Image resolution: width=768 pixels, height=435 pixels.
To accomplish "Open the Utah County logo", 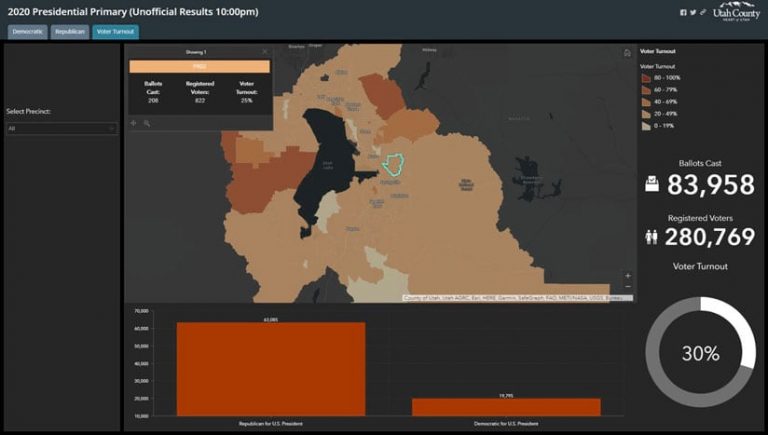I will [x=736, y=12].
